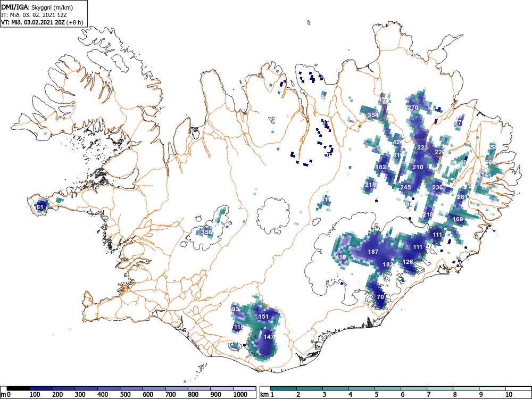Click the 210 visibility value on the map
The width and height of the screenshot is (532, 399).
coord(418,167)
